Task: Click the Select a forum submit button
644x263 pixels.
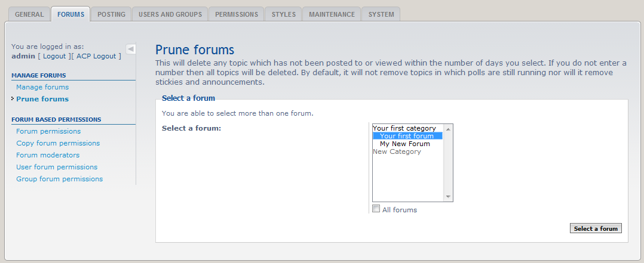Action: pos(596,228)
